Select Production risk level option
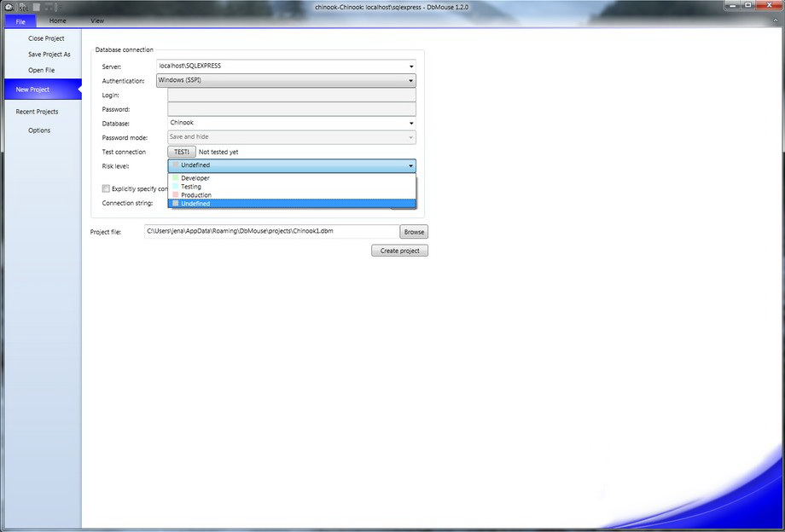Image resolution: width=785 pixels, height=532 pixels. 291,195
